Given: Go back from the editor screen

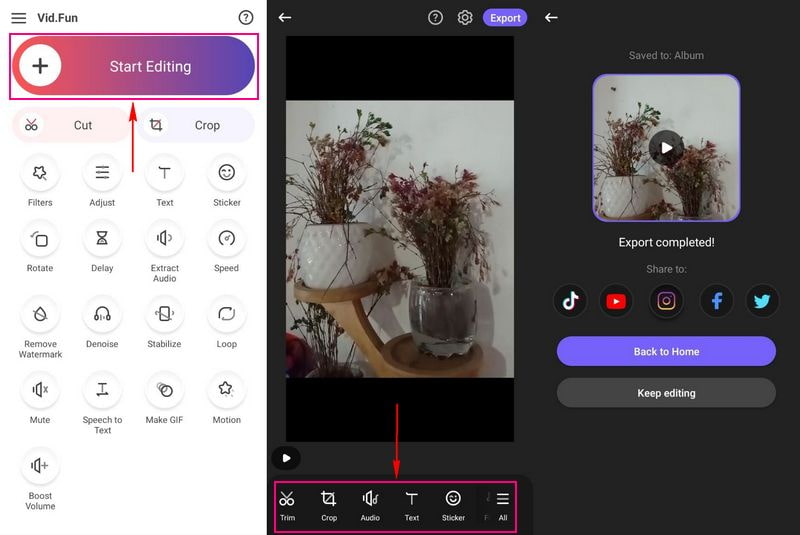Looking at the screenshot, I should tap(285, 18).
